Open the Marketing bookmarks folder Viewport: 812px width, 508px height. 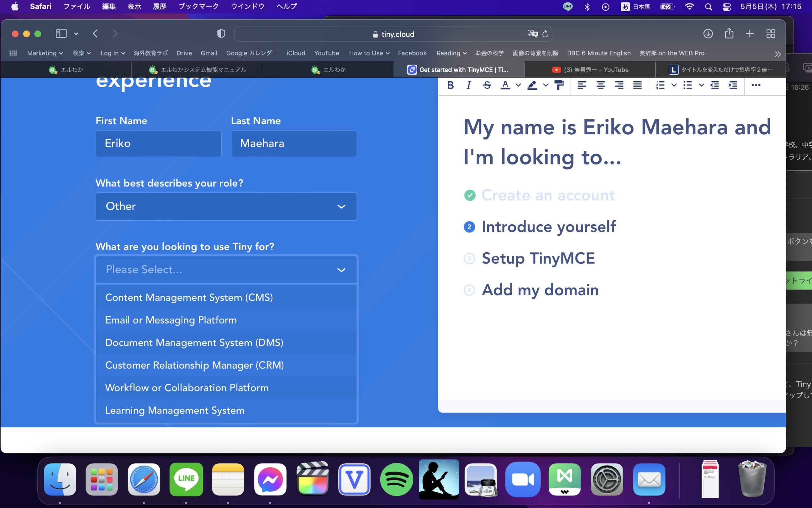pyautogui.click(x=45, y=53)
